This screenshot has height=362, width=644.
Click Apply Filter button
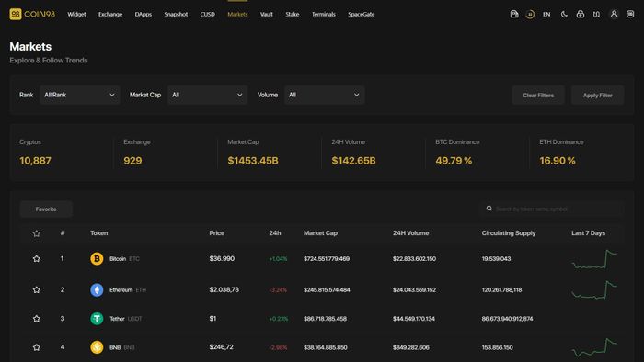tap(598, 96)
